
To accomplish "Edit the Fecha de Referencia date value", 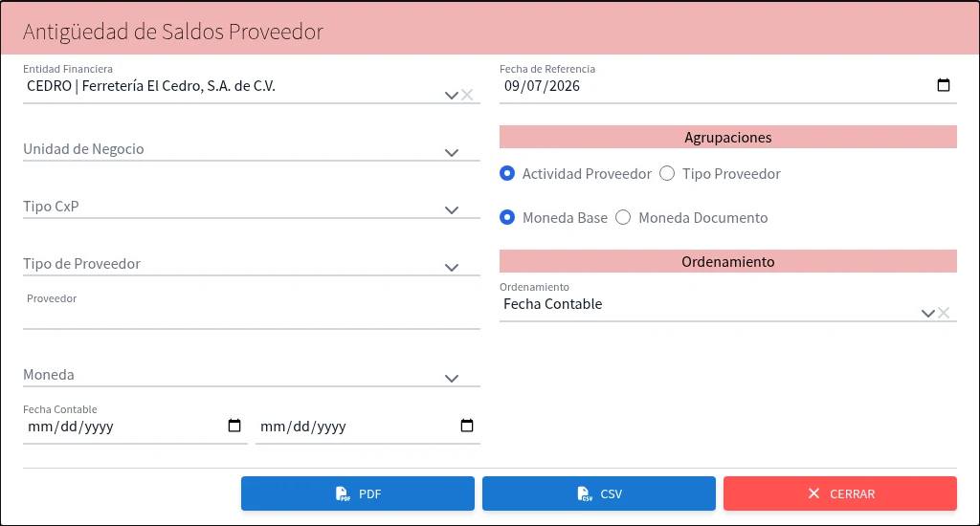I will [x=542, y=86].
